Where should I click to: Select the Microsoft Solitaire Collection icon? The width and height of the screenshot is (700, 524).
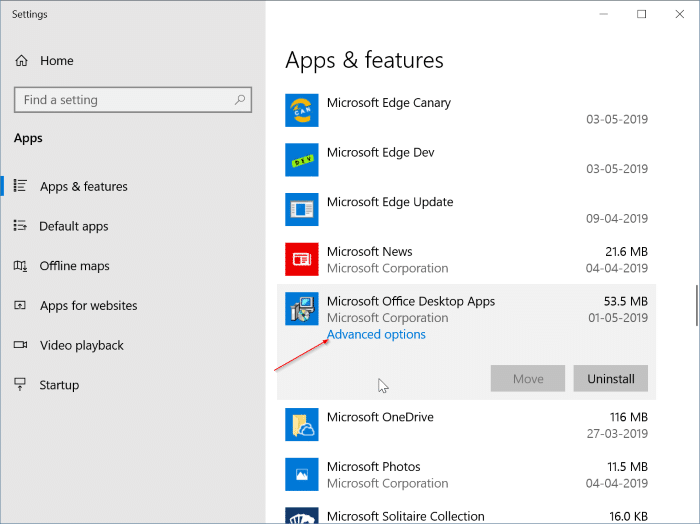coord(302,516)
